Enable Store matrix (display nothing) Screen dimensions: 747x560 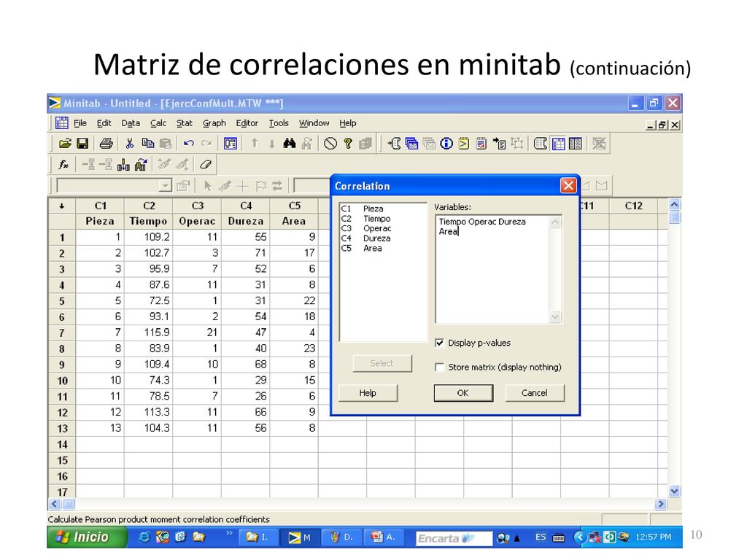[x=440, y=367]
